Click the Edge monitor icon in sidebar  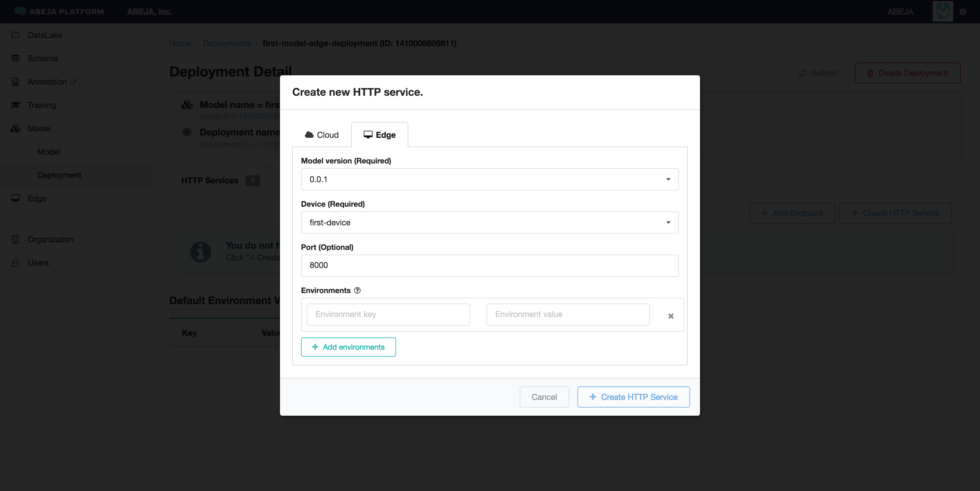pyautogui.click(x=15, y=198)
